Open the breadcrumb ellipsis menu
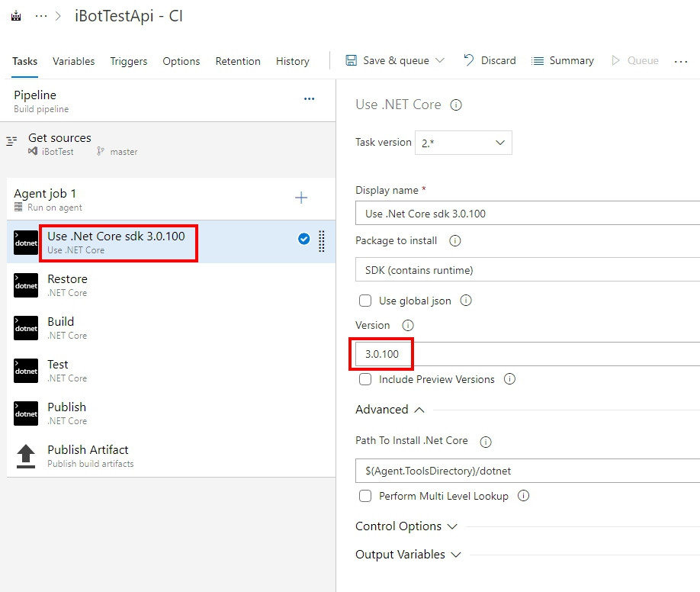Screen dimensions: 700x592 (x=41, y=16)
